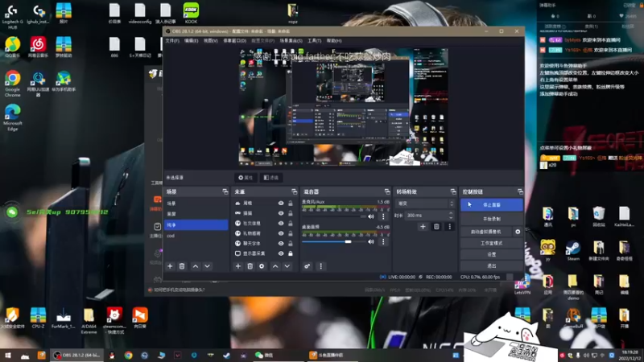Click the 300 ms duration stepper arrows

(x=451, y=215)
